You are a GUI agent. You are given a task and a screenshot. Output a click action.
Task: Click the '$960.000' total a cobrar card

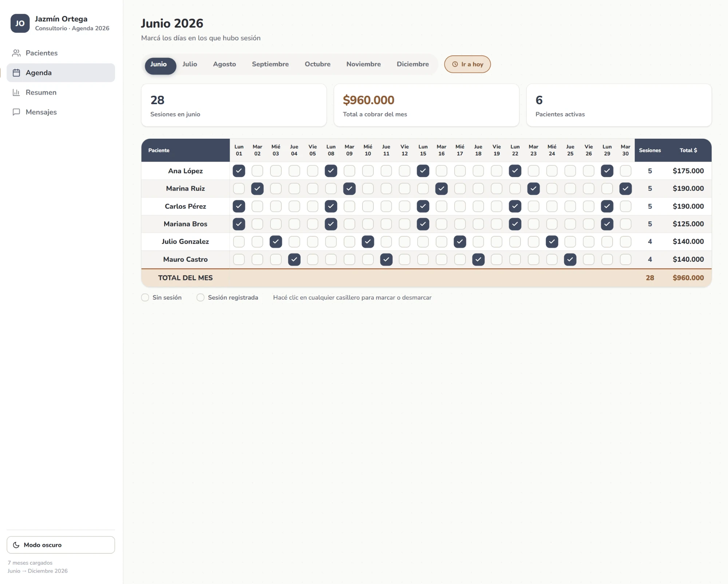pyautogui.click(x=426, y=105)
